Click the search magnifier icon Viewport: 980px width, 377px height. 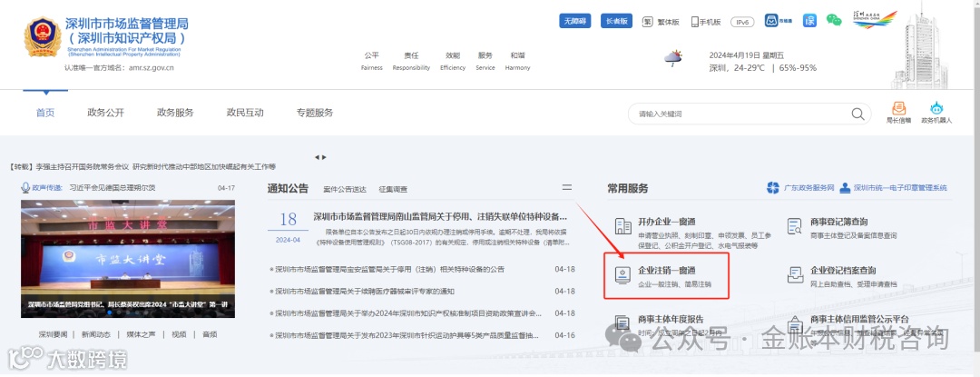pyautogui.click(x=857, y=114)
